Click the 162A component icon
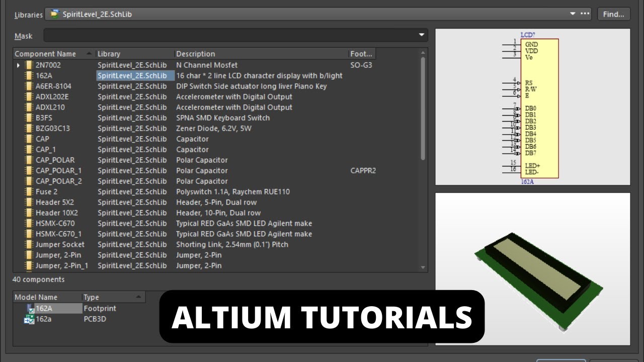The height and width of the screenshot is (362, 644). (29, 75)
